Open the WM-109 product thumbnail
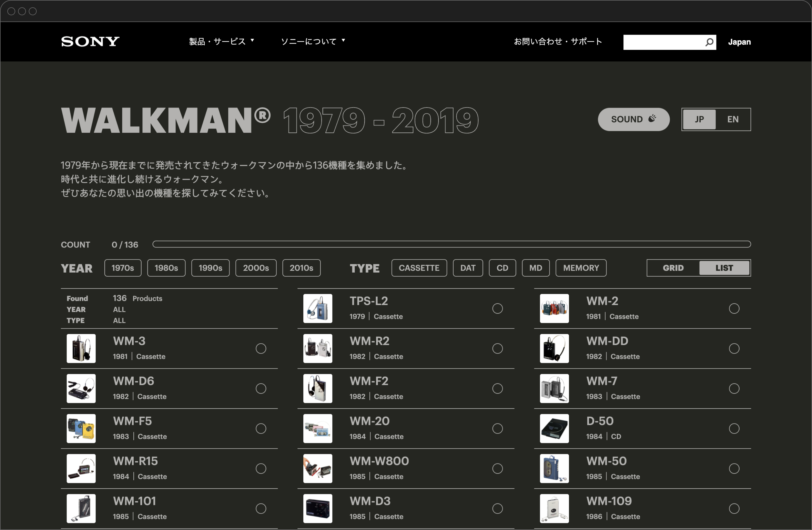 (x=554, y=509)
